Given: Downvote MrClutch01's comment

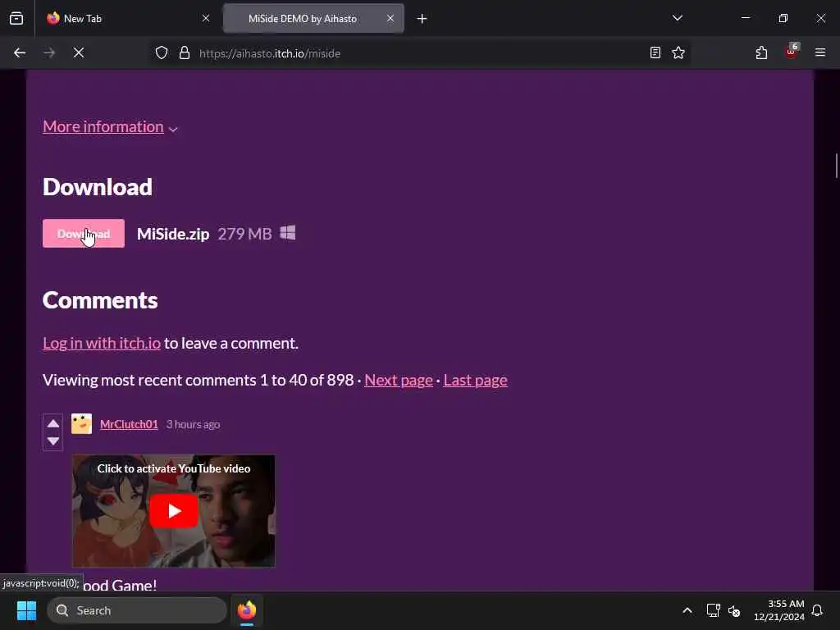Looking at the screenshot, I should coord(53,441).
